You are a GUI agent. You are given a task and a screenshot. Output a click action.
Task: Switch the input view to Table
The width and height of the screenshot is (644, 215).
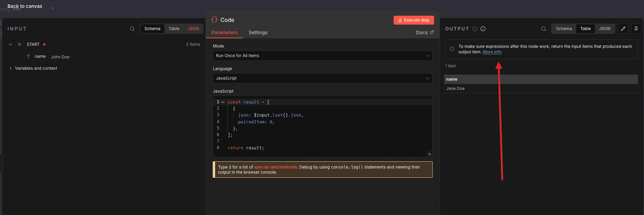click(x=174, y=29)
